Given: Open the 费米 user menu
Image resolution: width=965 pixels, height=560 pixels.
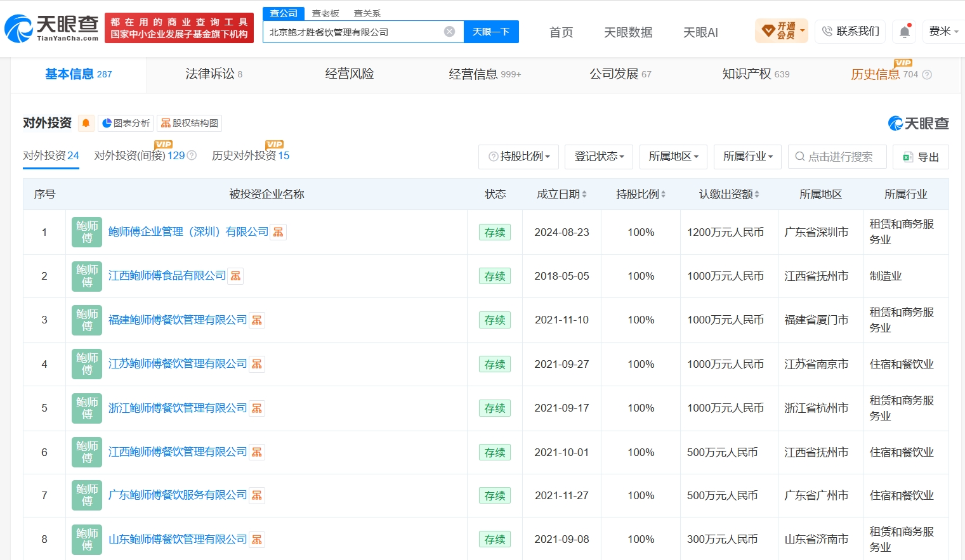Looking at the screenshot, I should click(x=943, y=31).
